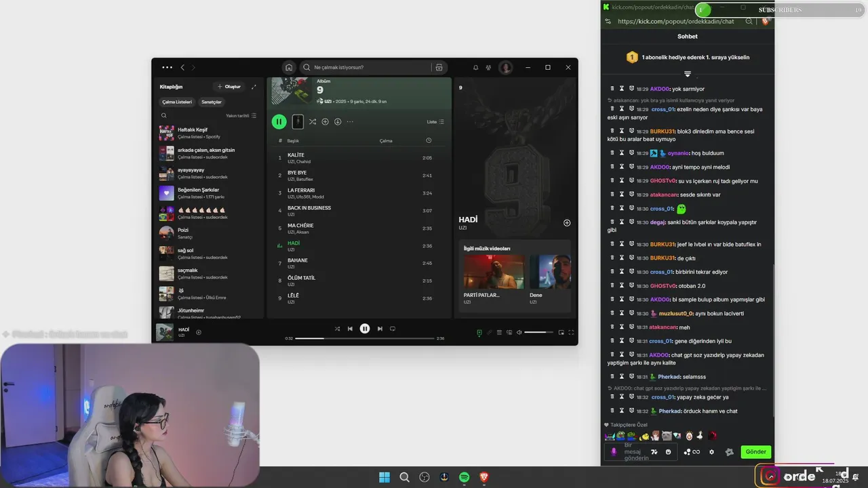This screenshot has height=488, width=868.
Task: Open the Windows Start menu
Action: click(x=384, y=477)
